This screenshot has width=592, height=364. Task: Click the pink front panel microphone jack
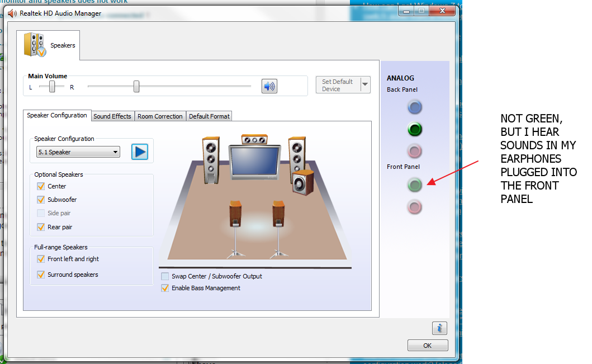coord(415,207)
